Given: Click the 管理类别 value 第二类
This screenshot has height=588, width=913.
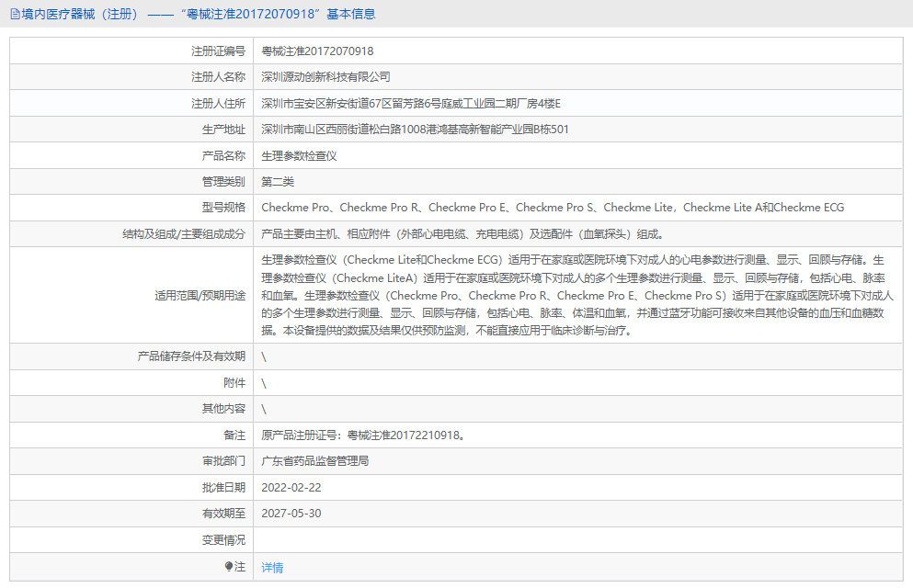Looking at the screenshot, I should [280, 181].
